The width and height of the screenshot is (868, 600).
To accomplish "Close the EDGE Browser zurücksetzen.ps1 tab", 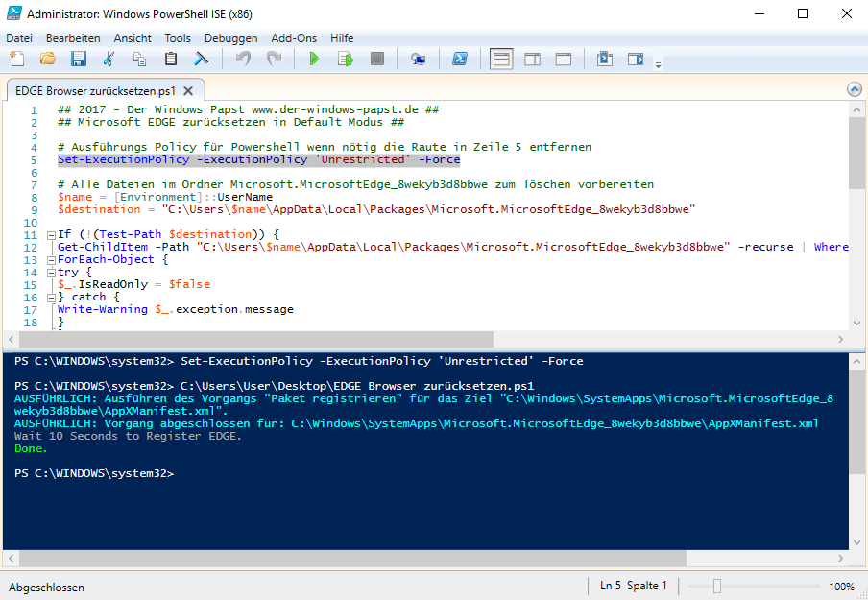I will 188,91.
